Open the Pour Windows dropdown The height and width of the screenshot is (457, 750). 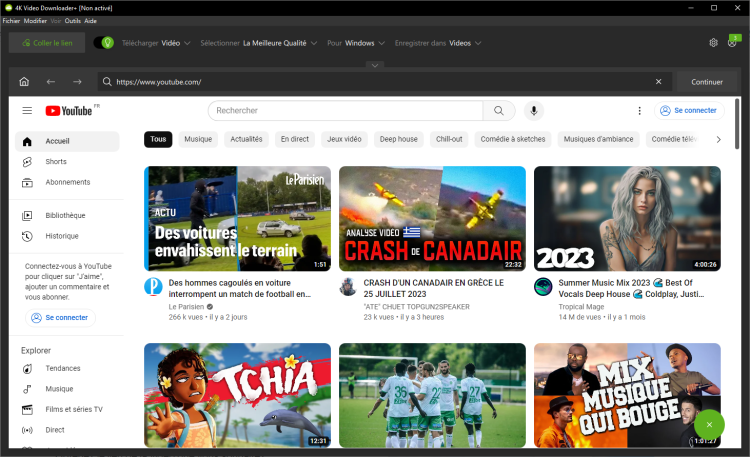point(356,43)
